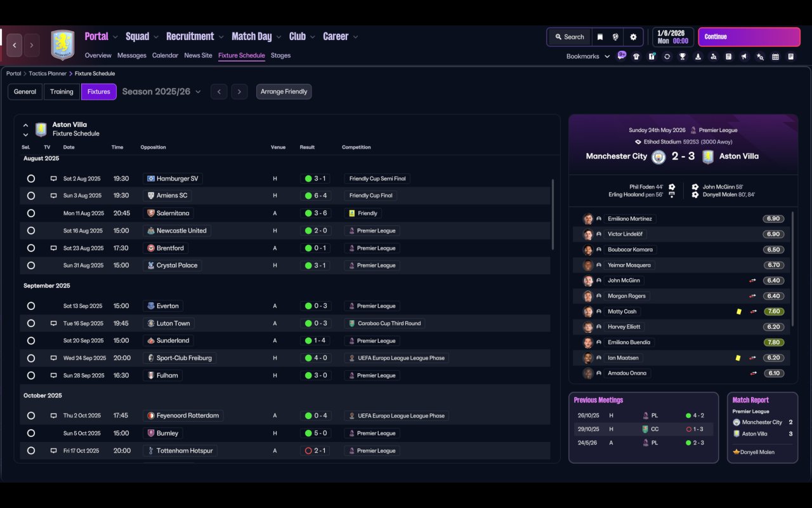Select the radio circle for the Tottenham Hotspur fixture
Viewport: 812px width, 508px height.
[30, 451]
